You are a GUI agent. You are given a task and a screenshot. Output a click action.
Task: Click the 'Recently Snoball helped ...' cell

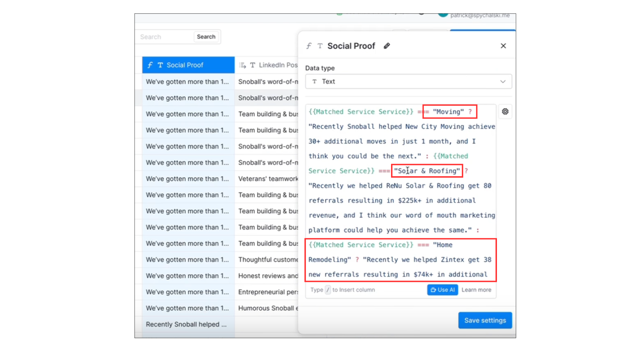[188, 324]
